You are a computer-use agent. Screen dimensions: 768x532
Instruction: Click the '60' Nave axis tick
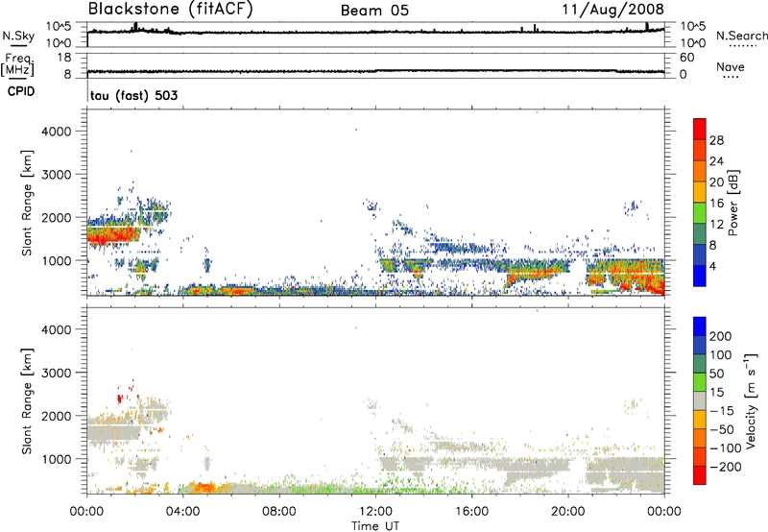(686, 58)
